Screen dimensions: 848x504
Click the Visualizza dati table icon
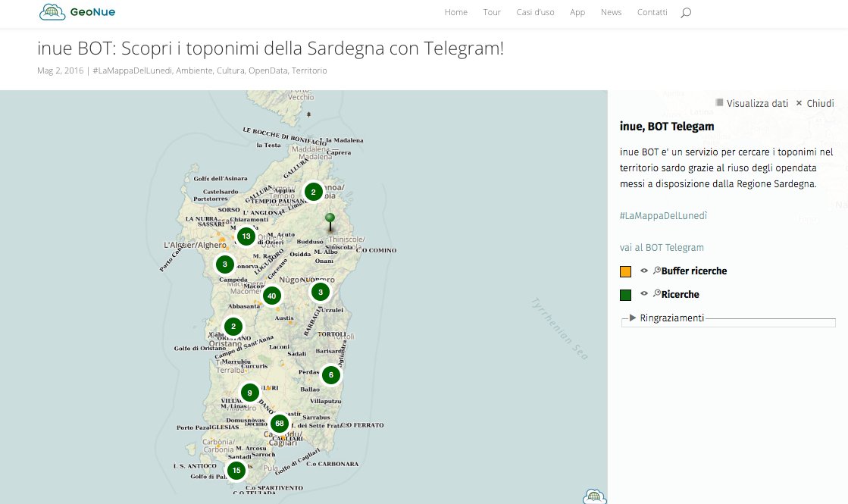(719, 103)
